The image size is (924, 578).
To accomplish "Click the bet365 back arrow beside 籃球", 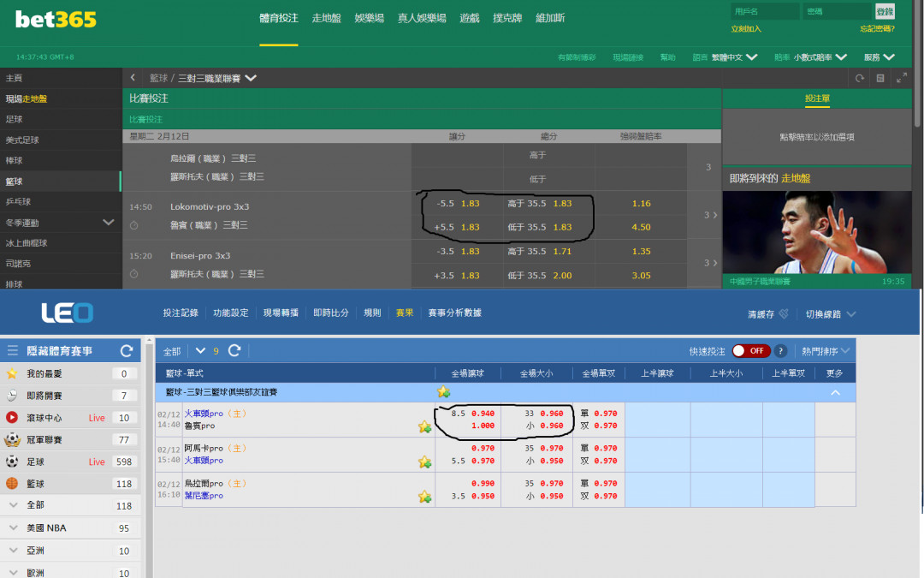I will click(133, 77).
